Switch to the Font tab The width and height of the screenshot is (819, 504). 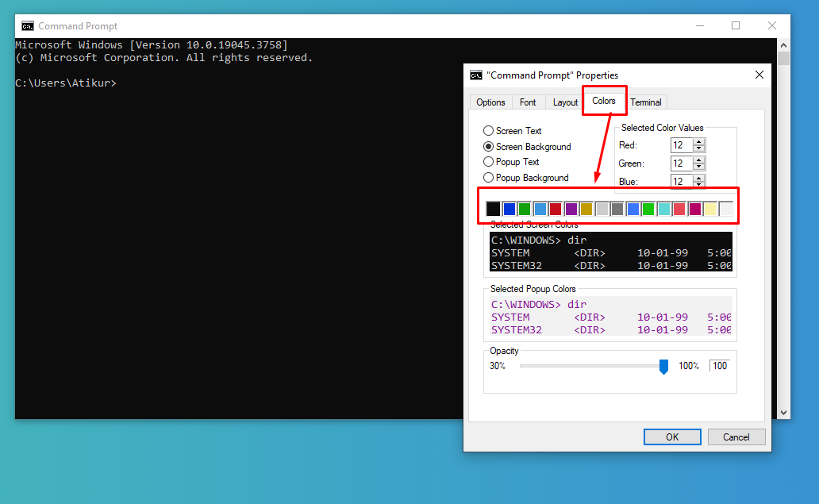[528, 102]
